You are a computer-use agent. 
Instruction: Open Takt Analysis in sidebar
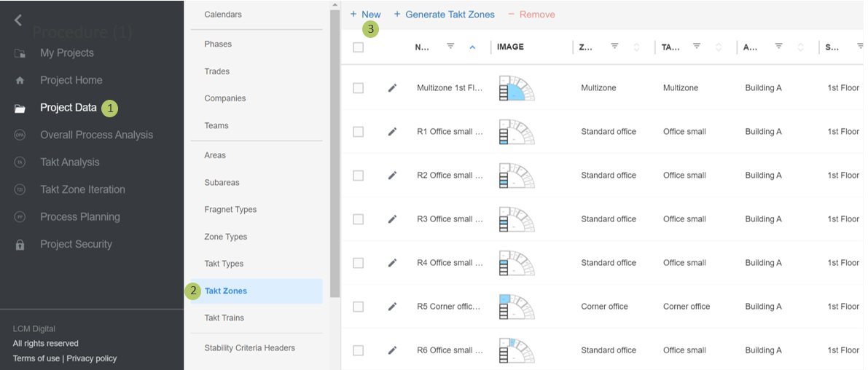click(69, 162)
